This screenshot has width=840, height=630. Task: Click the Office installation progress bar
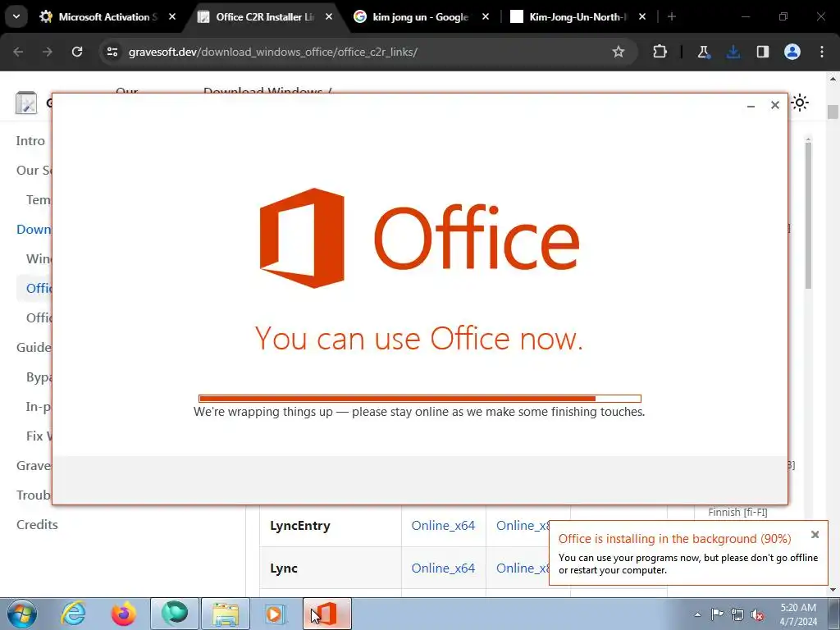pos(419,399)
